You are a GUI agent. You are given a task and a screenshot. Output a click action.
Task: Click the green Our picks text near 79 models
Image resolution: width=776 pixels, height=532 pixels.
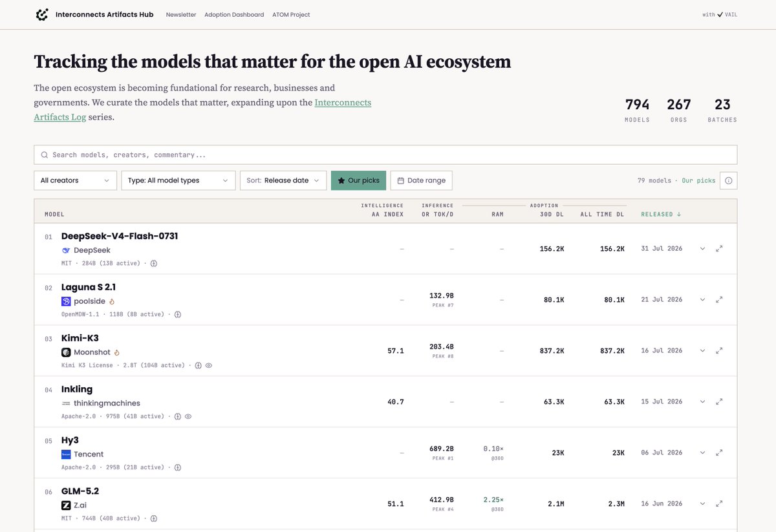(698, 180)
